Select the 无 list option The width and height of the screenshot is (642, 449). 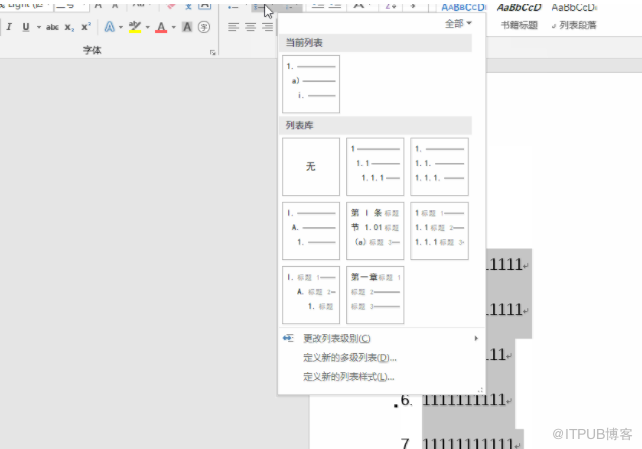[311, 167]
